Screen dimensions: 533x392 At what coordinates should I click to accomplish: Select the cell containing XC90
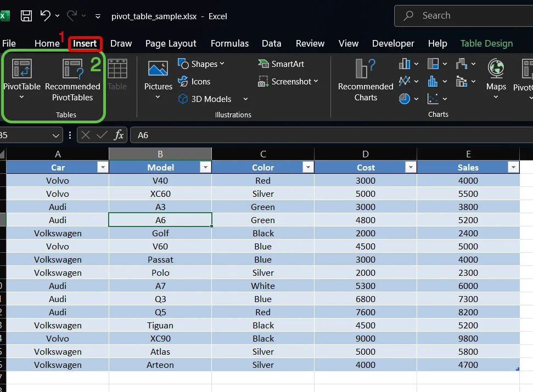click(x=160, y=339)
